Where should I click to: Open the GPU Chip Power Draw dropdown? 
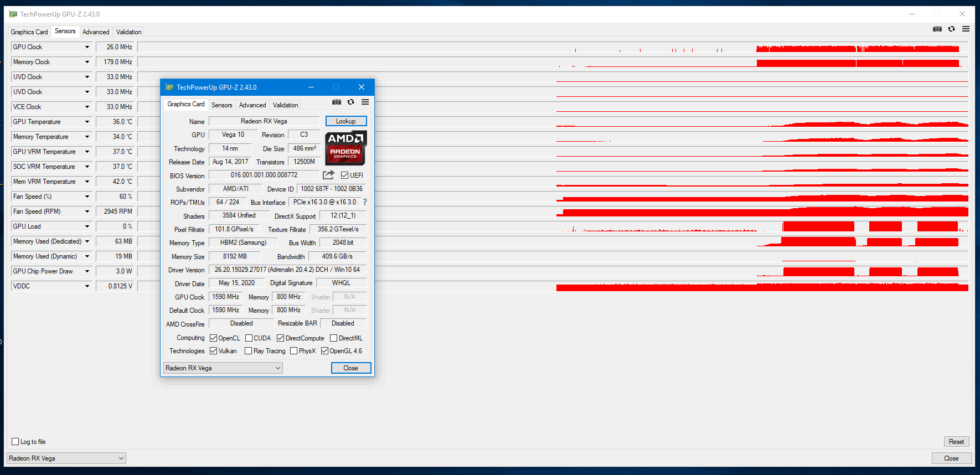pos(87,271)
